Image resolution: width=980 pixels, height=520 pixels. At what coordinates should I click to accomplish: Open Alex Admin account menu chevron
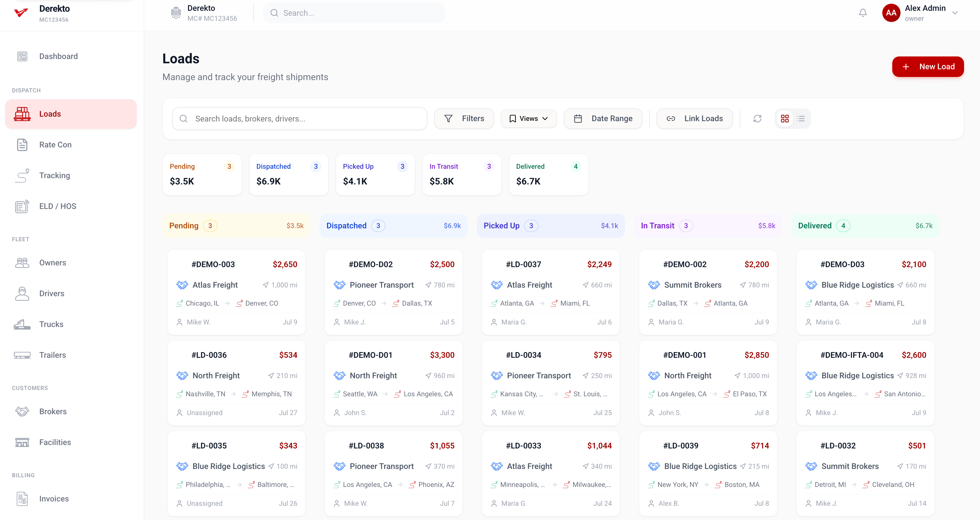coord(955,13)
